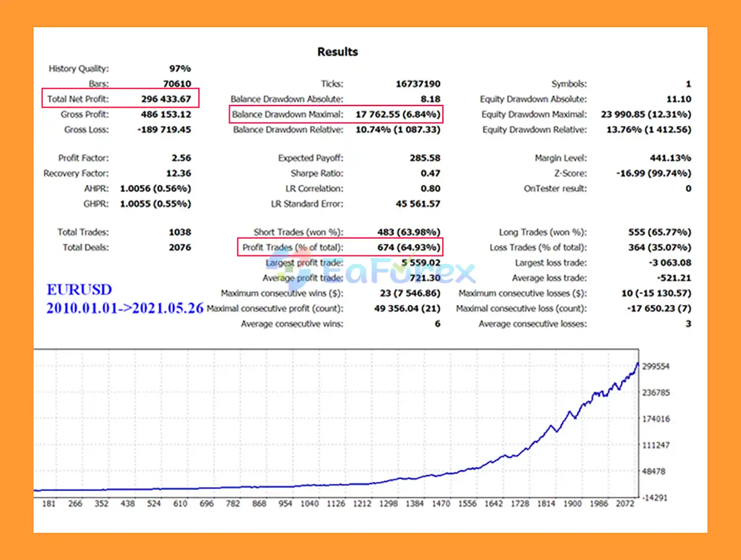Click the Z-Score value -16.99 (99.74%)
This screenshot has width=741, height=560.
(x=654, y=173)
